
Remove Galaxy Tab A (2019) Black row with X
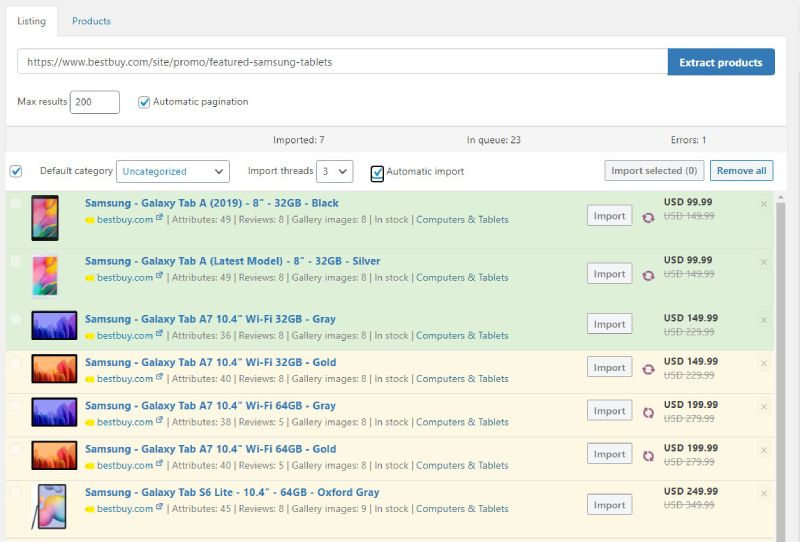764,205
